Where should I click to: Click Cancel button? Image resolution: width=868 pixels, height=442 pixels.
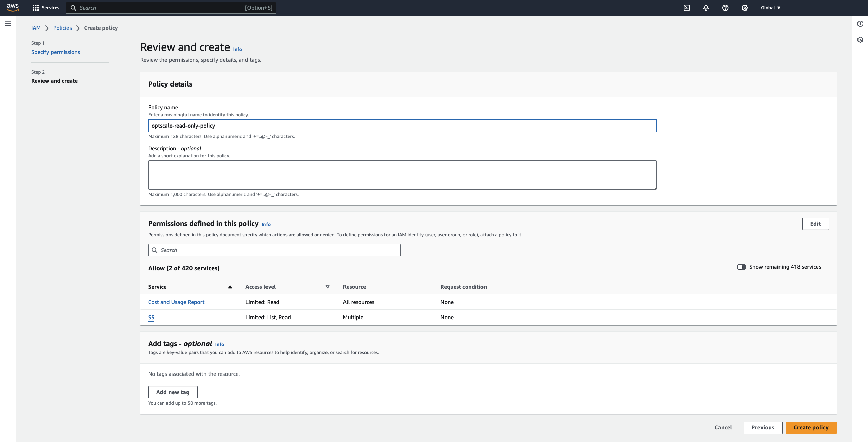pyautogui.click(x=723, y=427)
